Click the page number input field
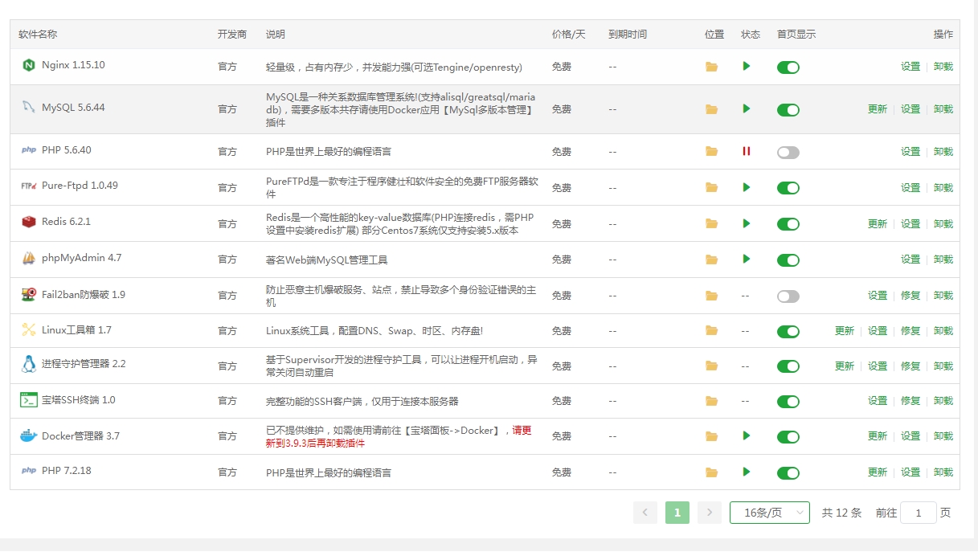This screenshot has width=978, height=560. click(x=919, y=513)
